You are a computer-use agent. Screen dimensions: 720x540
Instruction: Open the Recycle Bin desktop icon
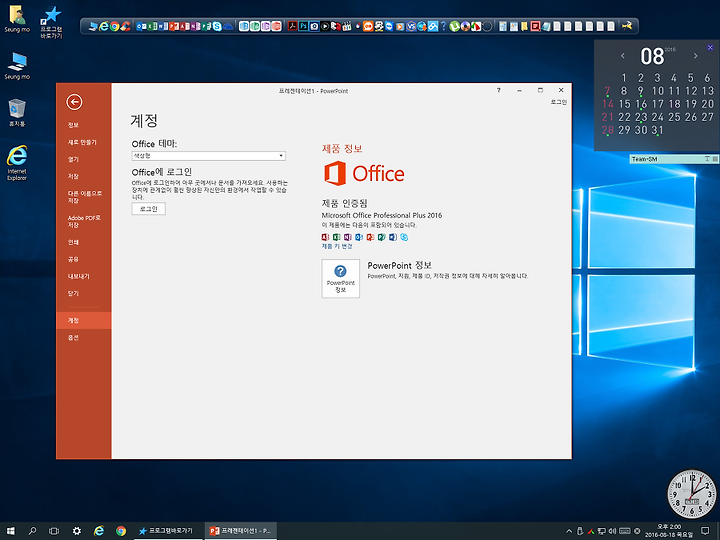click(x=17, y=112)
